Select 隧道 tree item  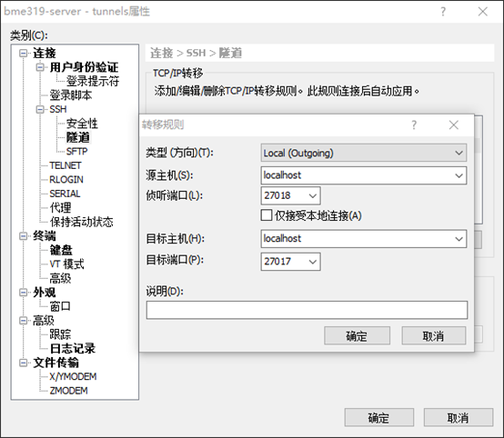[x=78, y=137]
